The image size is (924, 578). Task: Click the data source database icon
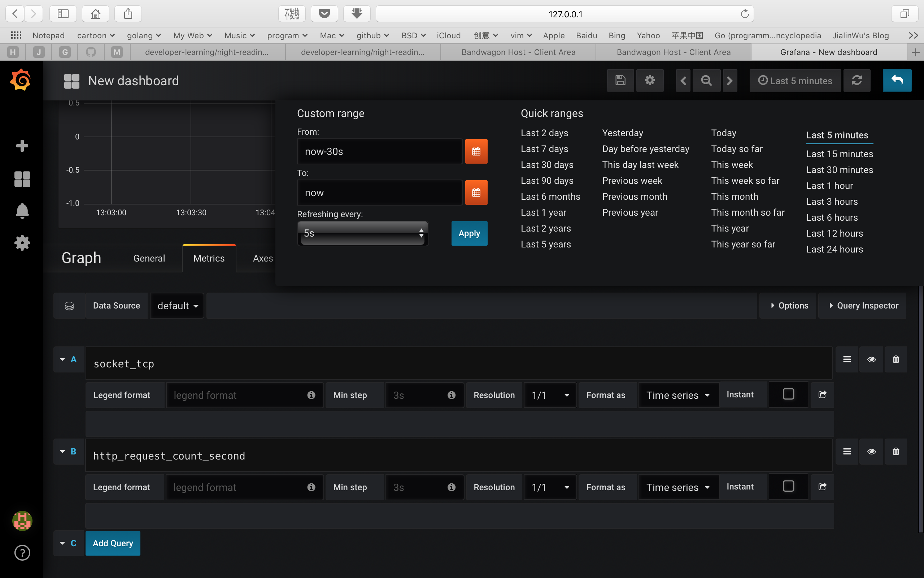click(x=69, y=306)
